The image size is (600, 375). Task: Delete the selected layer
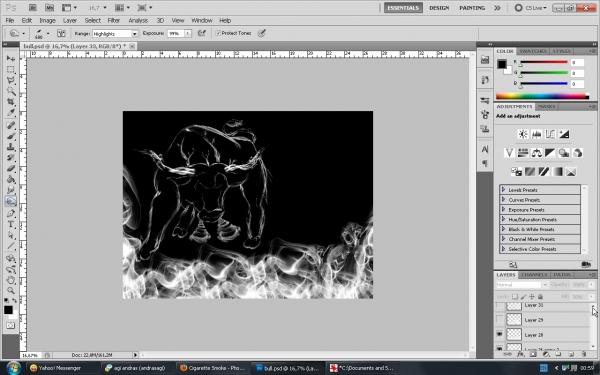tap(584, 354)
